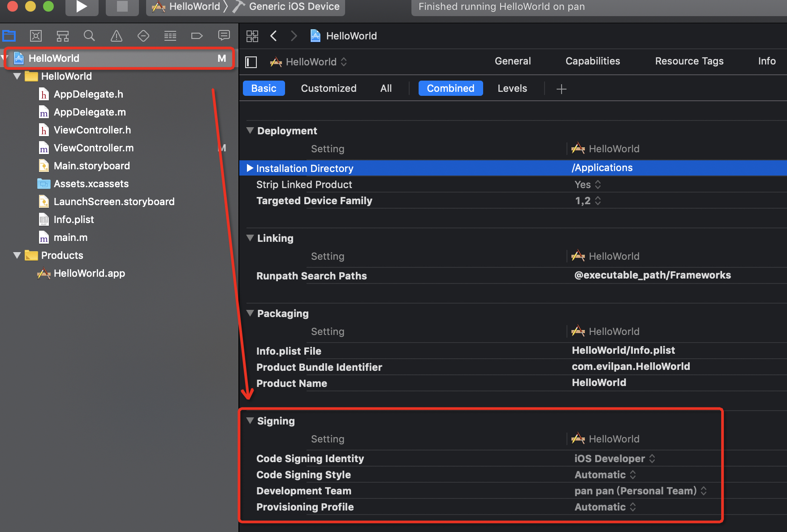This screenshot has height=532, width=787.
Task: Select HelloWorld.app product
Action: click(89, 273)
